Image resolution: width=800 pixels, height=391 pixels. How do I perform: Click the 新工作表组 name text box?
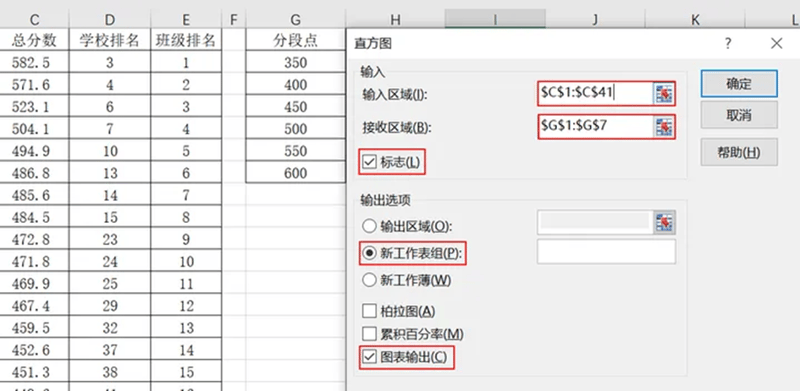tap(606, 252)
